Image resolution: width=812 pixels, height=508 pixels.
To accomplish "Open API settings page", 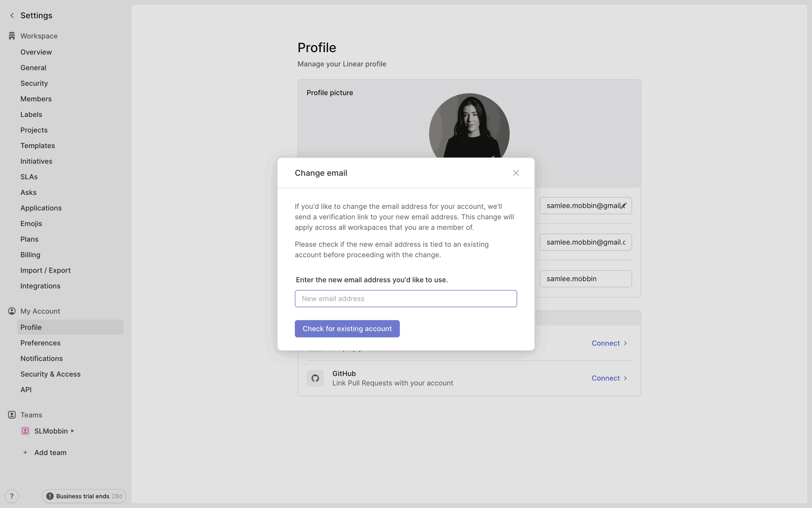I will (x=26, y=390).
